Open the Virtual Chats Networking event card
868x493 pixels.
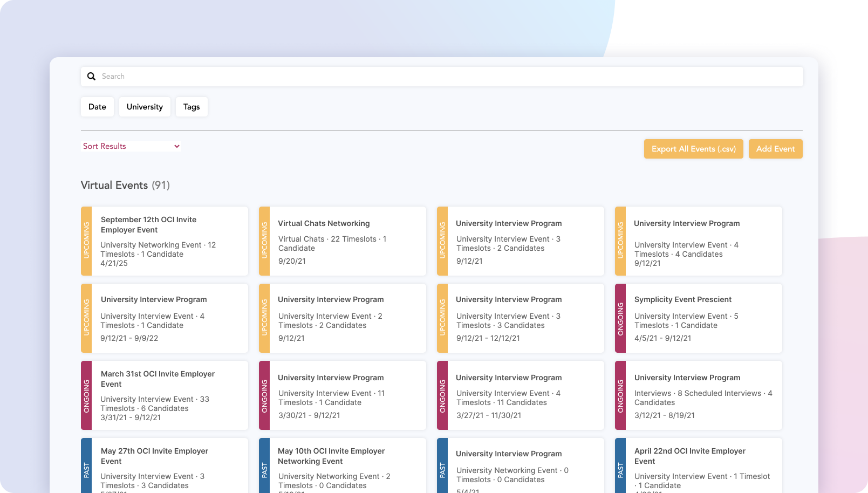pos(324,223)
